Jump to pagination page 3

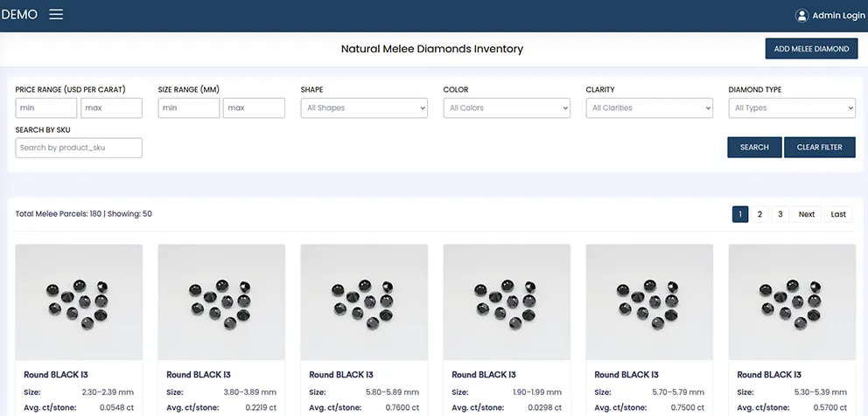(780, 214)
